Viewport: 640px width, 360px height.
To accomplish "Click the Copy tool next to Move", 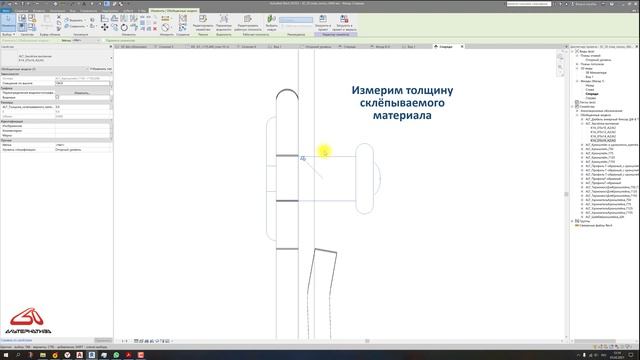I will point(115,27).
